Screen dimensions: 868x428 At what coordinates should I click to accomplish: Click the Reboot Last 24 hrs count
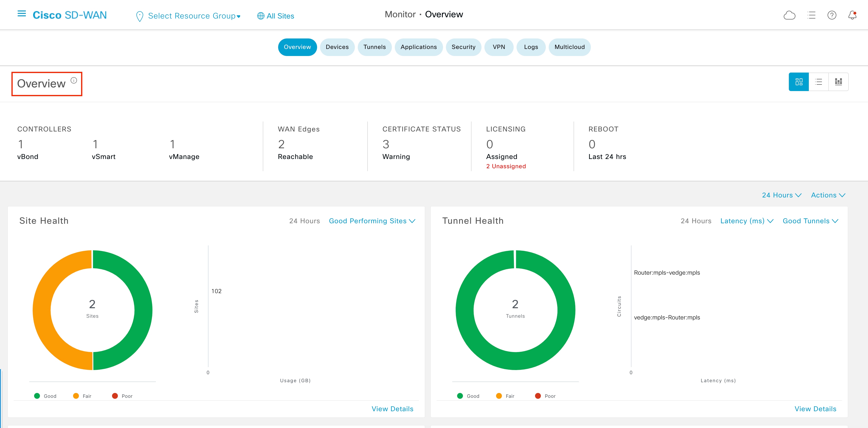(592, 144)
